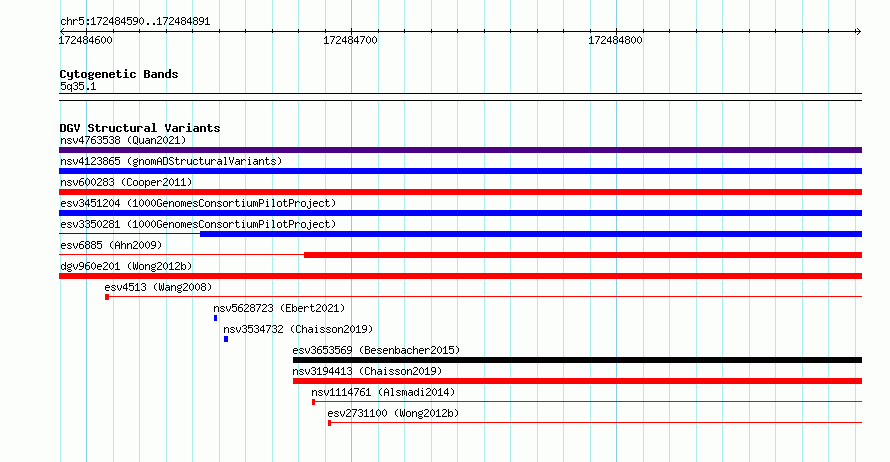Click the red nsv600283 variant bar
Viewport: 890px width, 462px height.
point(460,192)
